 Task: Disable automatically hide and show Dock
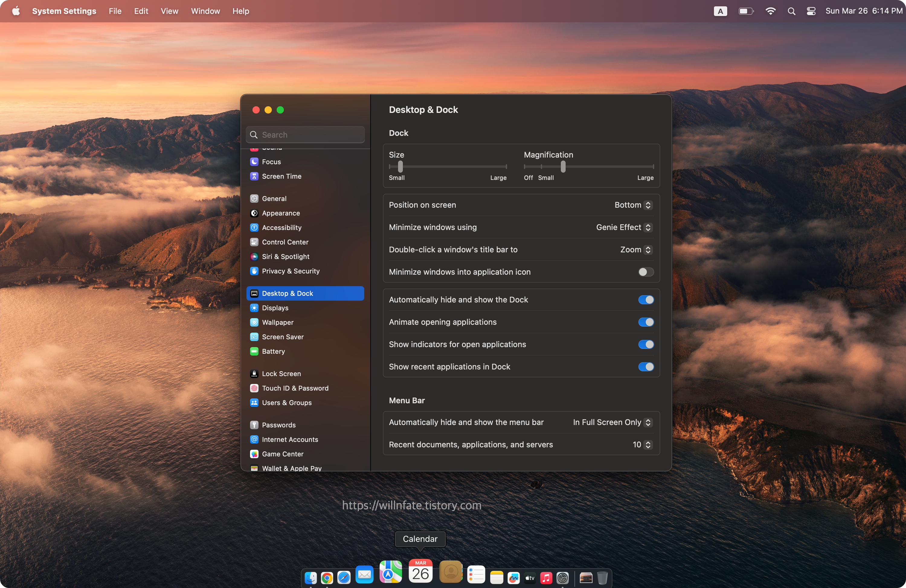646,299
